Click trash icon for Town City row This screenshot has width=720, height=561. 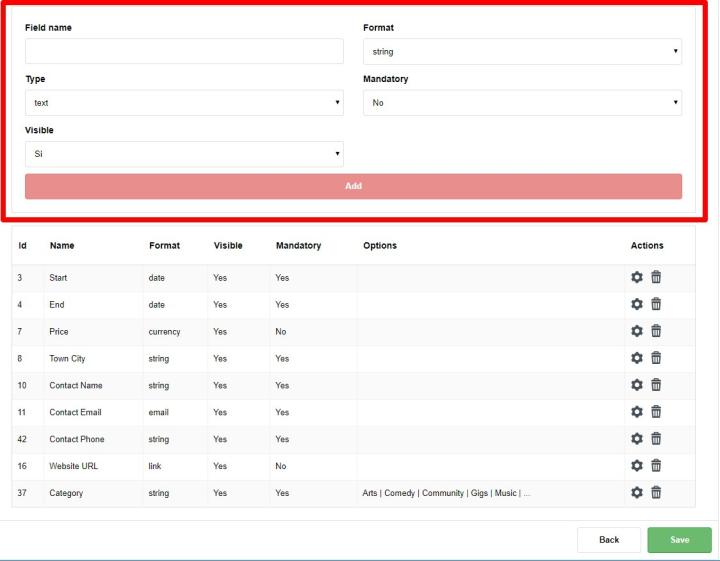click(x=656, y=358)
